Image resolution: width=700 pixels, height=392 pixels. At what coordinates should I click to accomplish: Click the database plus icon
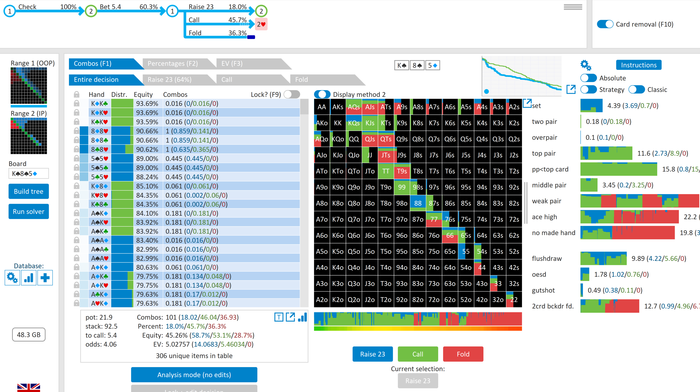pyautogui.click(x=45, y=278)
